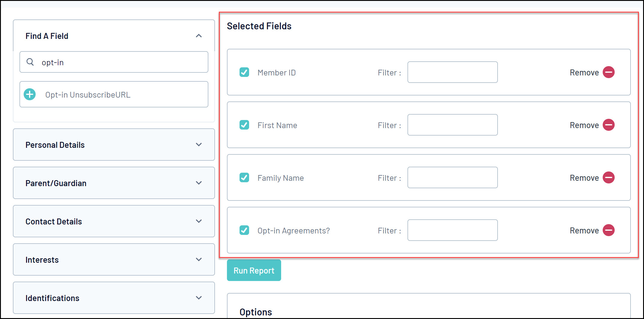This screenshot has width=644, height=319.
Task: Toggle the Opt-in Agreements checkbox
Action: coord(244,230)
